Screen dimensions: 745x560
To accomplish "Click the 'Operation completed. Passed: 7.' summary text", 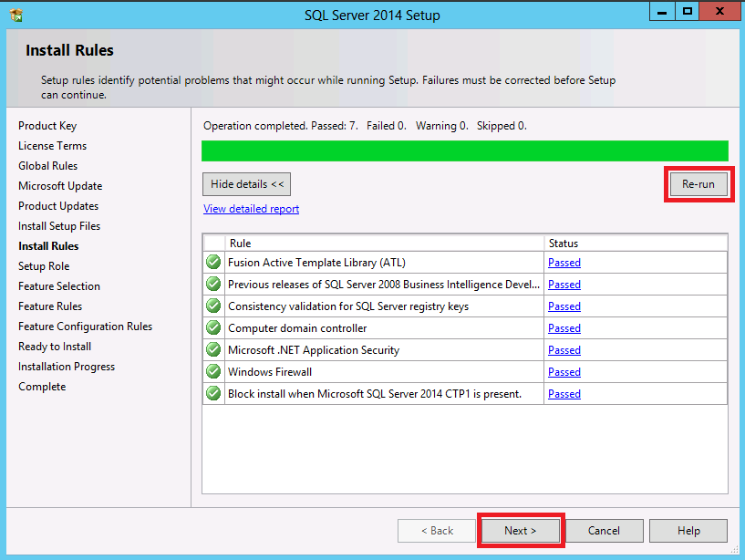I will (x=281, y=126).
